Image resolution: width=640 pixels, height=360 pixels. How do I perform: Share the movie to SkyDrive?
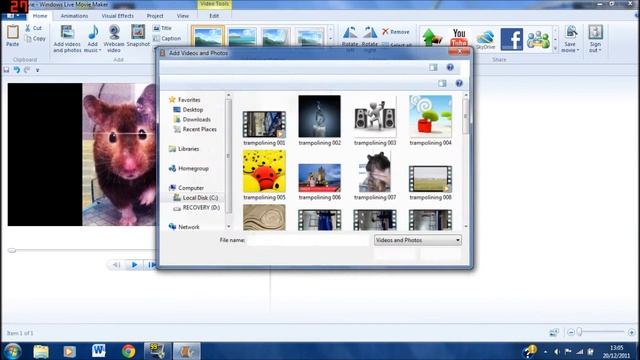485,39
